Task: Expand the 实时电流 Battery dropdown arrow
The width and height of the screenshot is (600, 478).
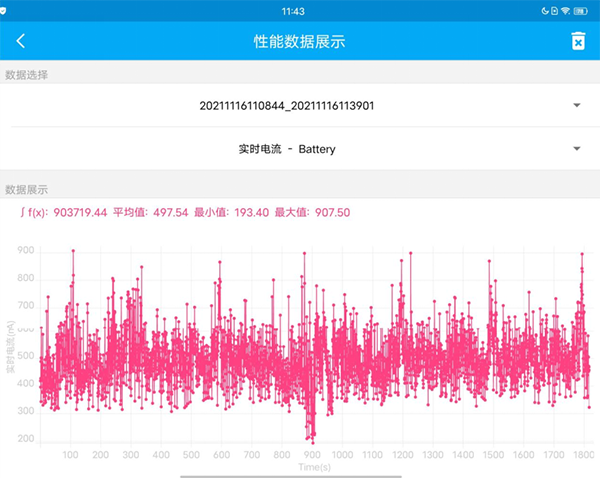Action: click(x=577, y=149)
